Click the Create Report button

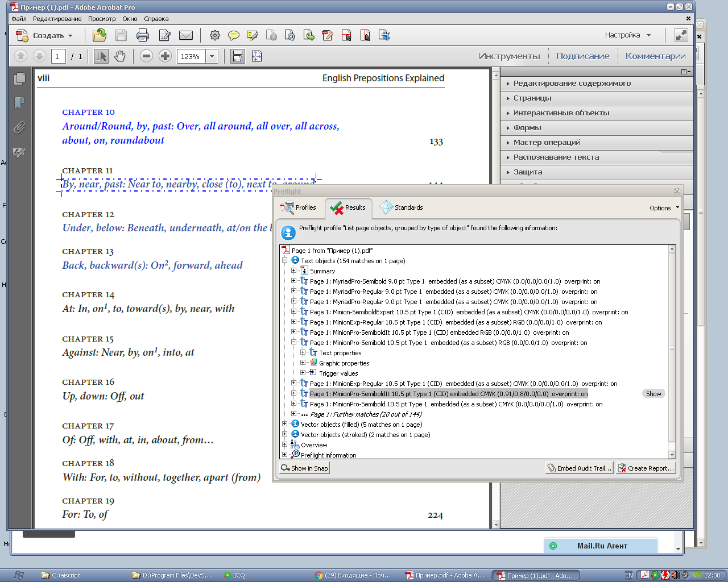pos(647,468)
